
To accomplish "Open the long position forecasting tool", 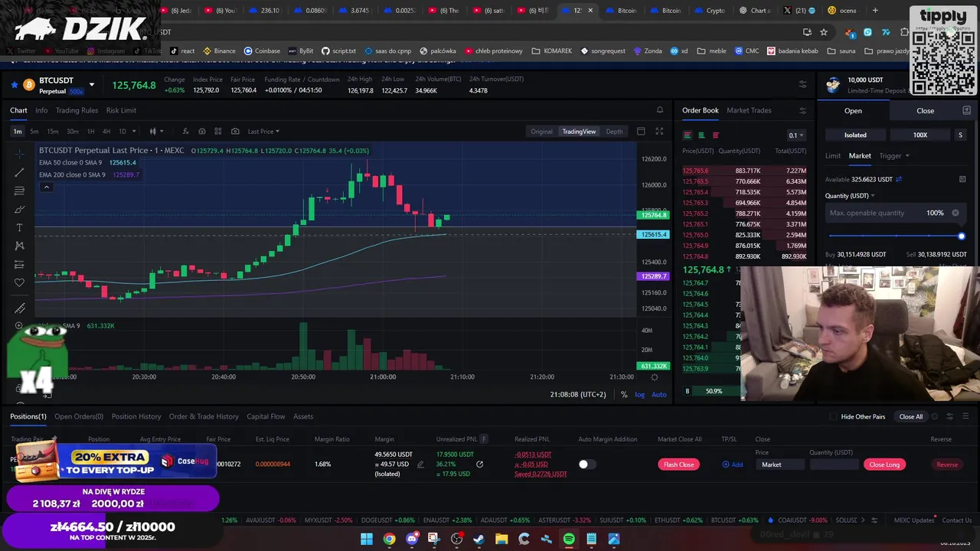I will (19, 265).
